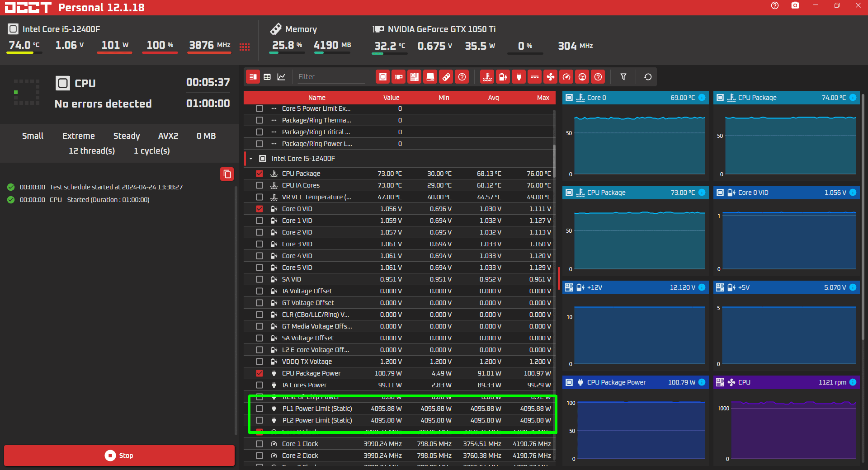868x470 pixels.
Task: Open the +5V graph header
Action: [787, 287]
